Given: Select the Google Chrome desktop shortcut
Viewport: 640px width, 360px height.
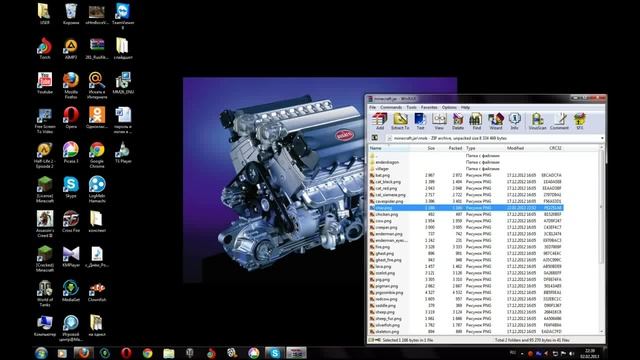Looking at the screenshot, I should point(97,155).
